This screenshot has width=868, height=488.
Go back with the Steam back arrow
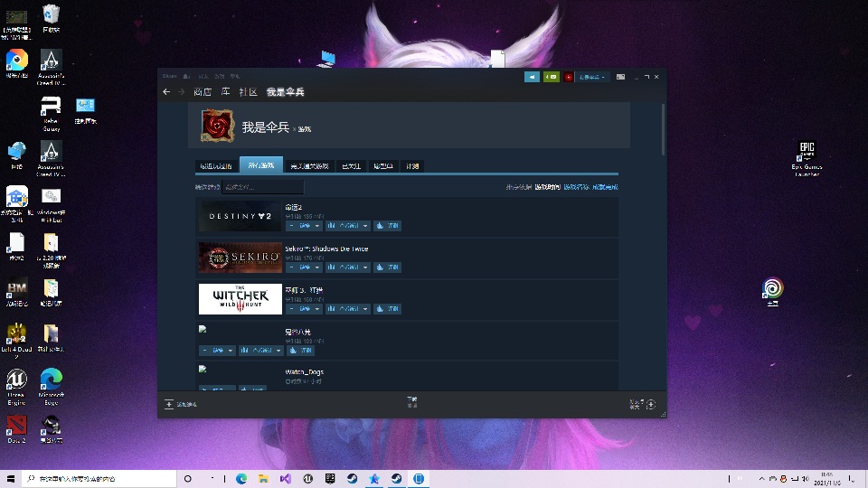166,92
